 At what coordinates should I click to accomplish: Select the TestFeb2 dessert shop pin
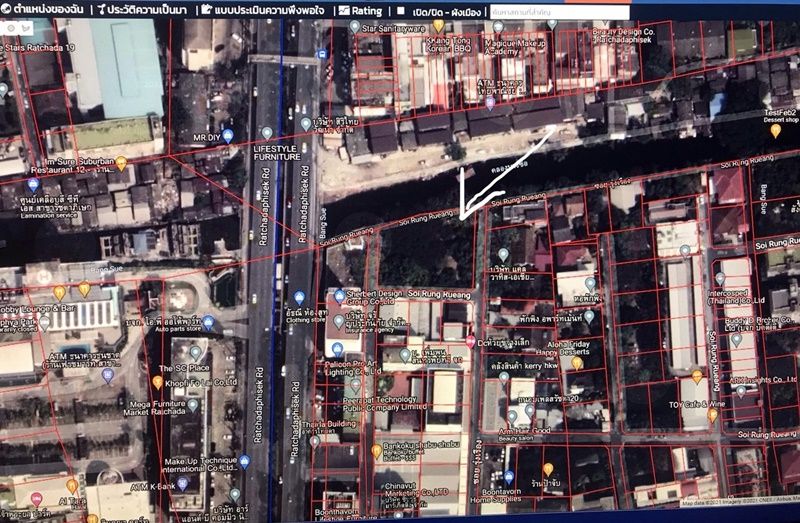click(775, 130)
